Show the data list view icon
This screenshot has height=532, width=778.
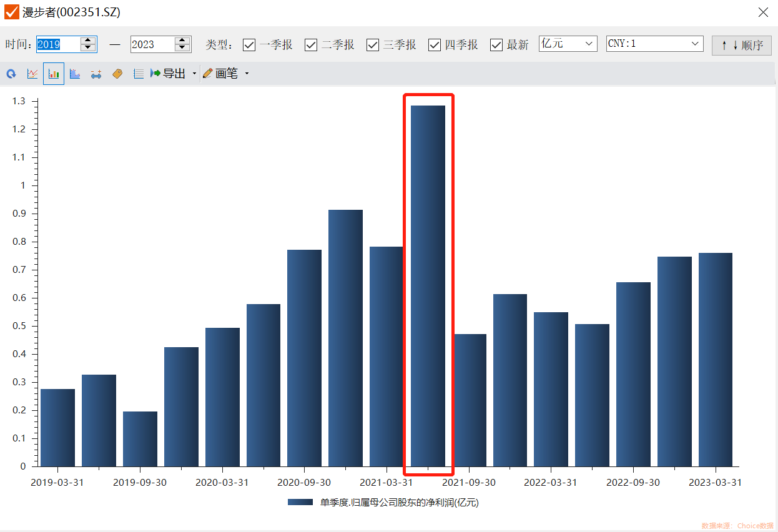tap(139, 74)
